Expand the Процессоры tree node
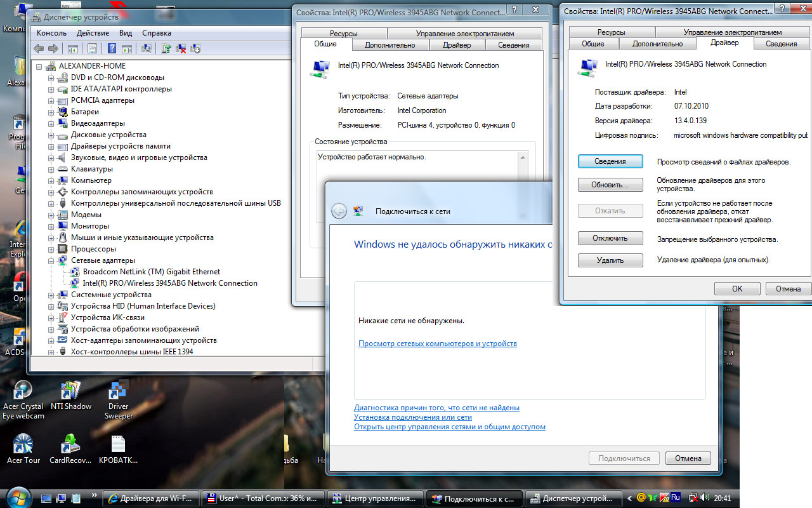 [51, 249]
